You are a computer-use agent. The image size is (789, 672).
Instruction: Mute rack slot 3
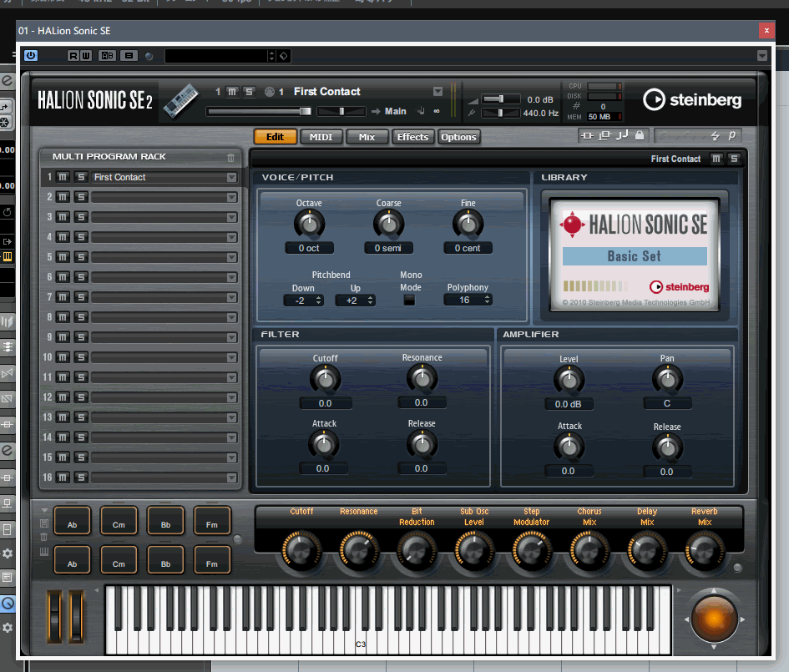click(63, 217)
